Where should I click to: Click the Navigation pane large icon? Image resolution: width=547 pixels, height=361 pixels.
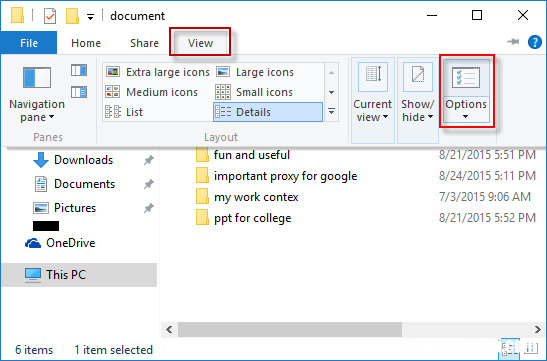click(x=37, y=77)
